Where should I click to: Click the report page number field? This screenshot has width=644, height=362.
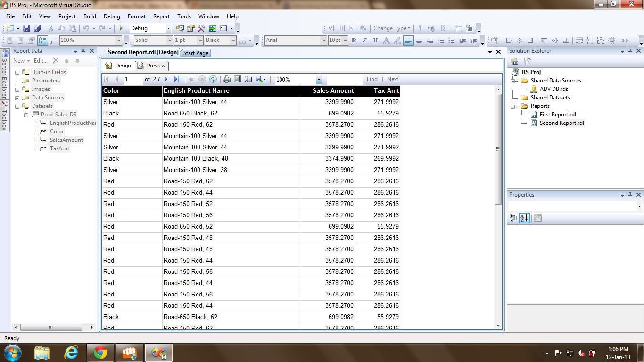coord(132,79)
